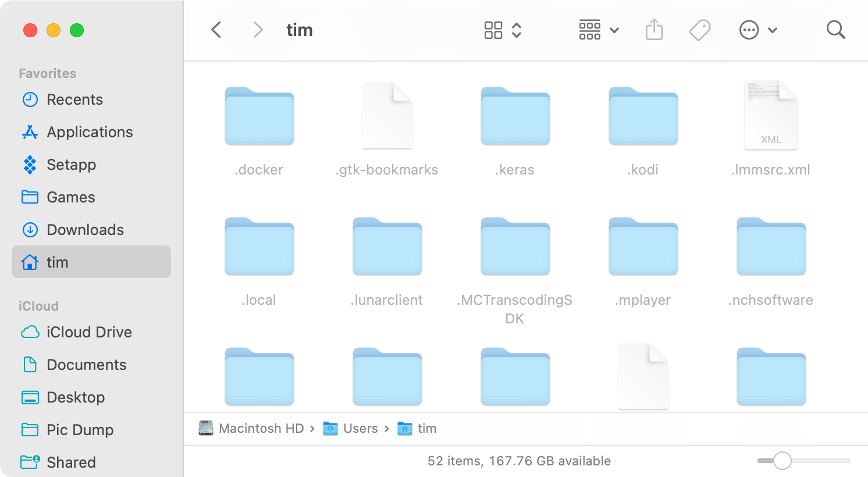This screenshot has height=477, width=868.
Task: Click the Back navigation arrow
Action: tap(216, 29)
